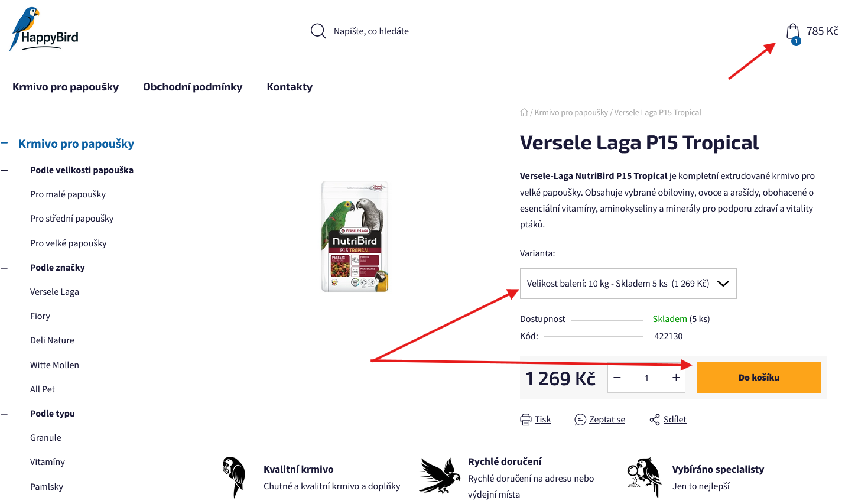This screenshot has width=842, height=504.
Task: Collapse the Krmivo pro papoušky sidebar section
Action: pyautogui.click(x=4, y=144)
